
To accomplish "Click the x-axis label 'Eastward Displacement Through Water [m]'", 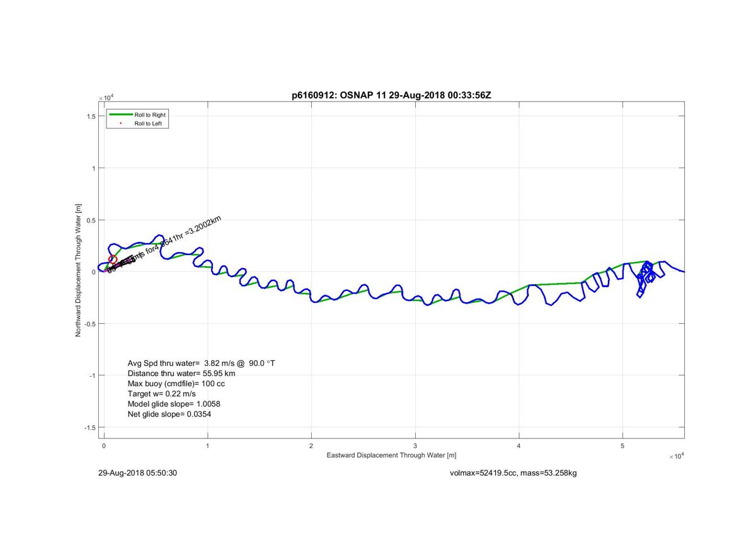I will [391, 455].
